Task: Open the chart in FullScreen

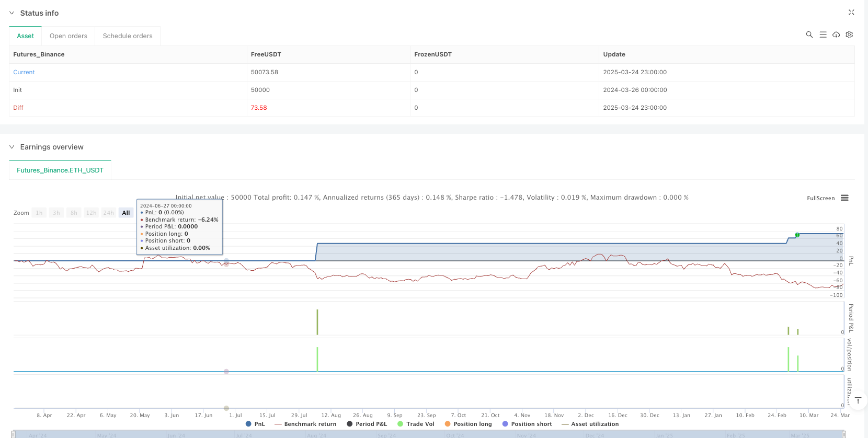Action: point(820,198)
